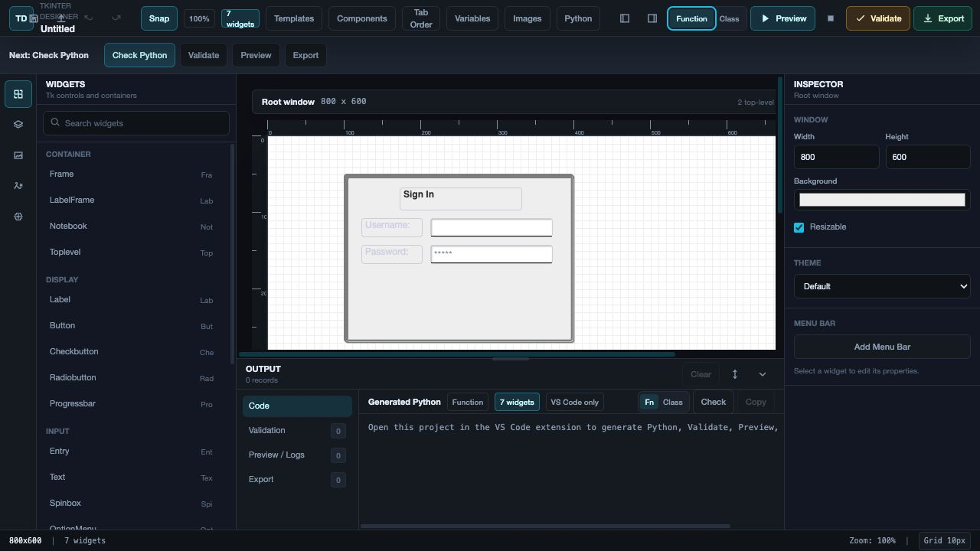Click the save project icon

(34, 18)
